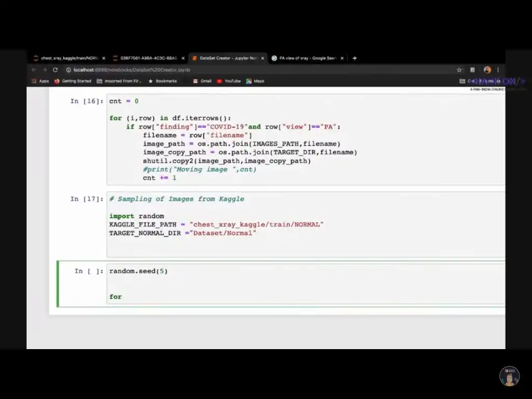This screenshot has height=399, width=532.
Task: Click the In [17]: prompt label
Action: (87, 199)
